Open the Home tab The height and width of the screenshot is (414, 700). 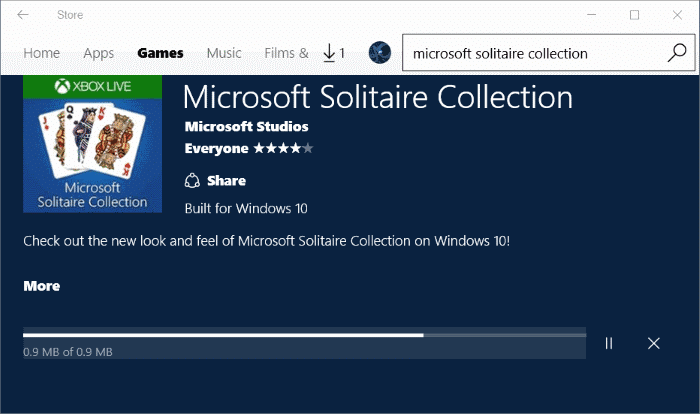(x=42, y=53)
